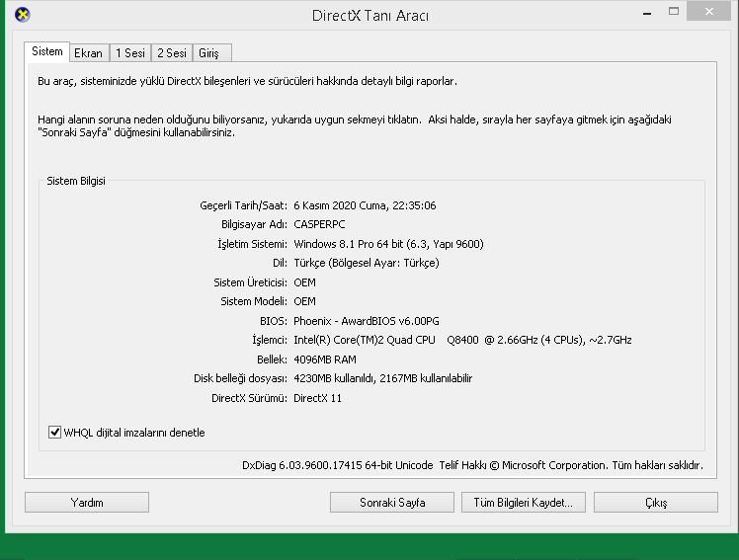Open the Ekran tab

click(89, 52)
